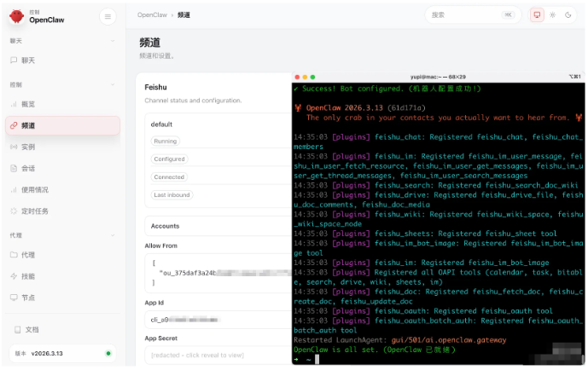Open the 会话 sessions page
Viewport: 588px width, 370px height.
tap(28, 168)
